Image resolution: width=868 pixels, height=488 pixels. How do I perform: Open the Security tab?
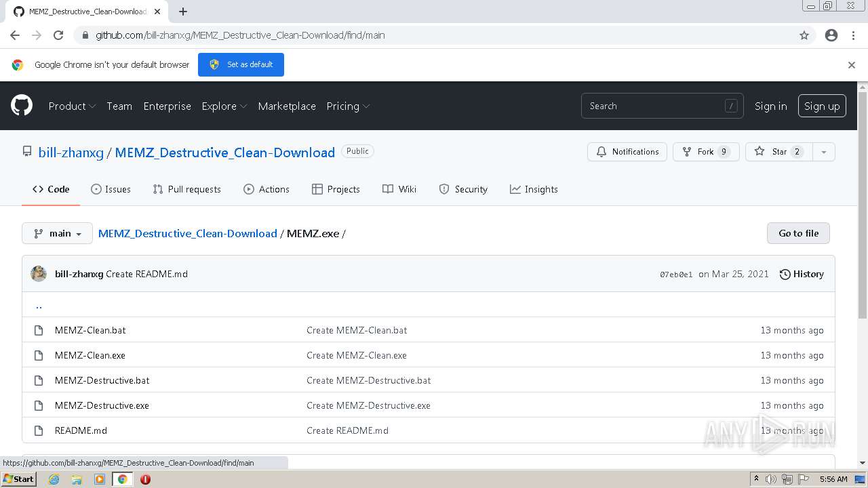(x=463, y=189)
